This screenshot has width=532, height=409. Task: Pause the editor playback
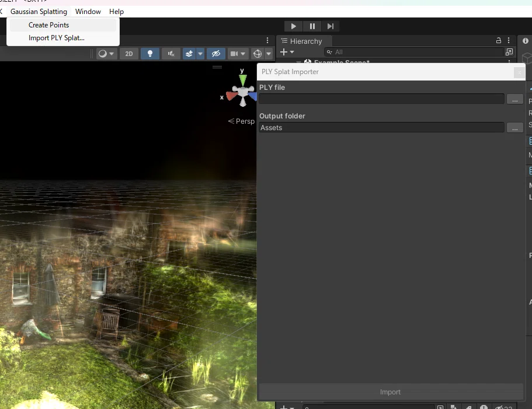point(312,26)
